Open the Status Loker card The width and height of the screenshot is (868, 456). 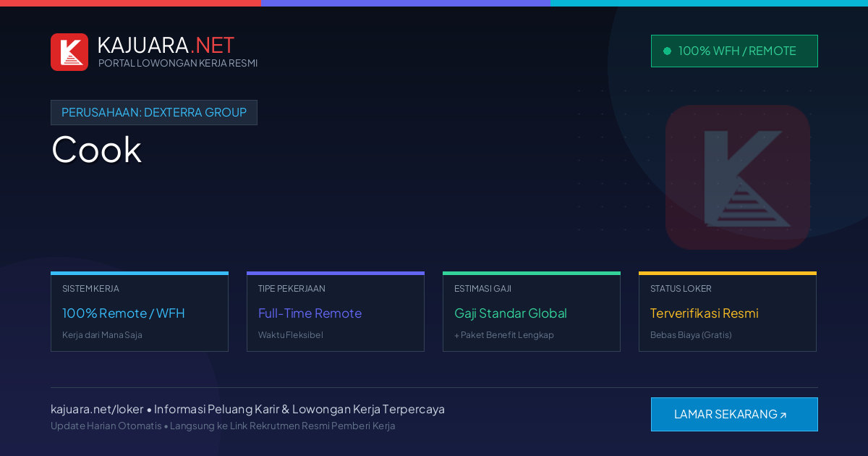click(728, 311)
